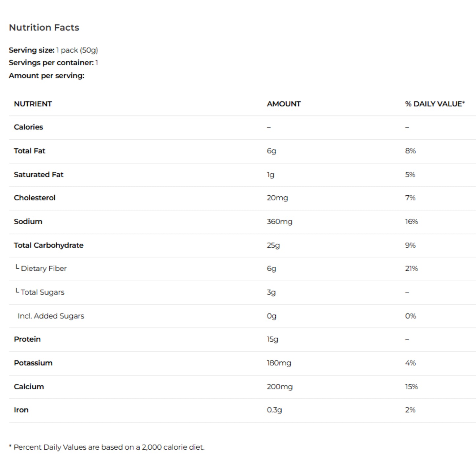
Task: Click the NUTRIENT column header
Action: [33, 104]
